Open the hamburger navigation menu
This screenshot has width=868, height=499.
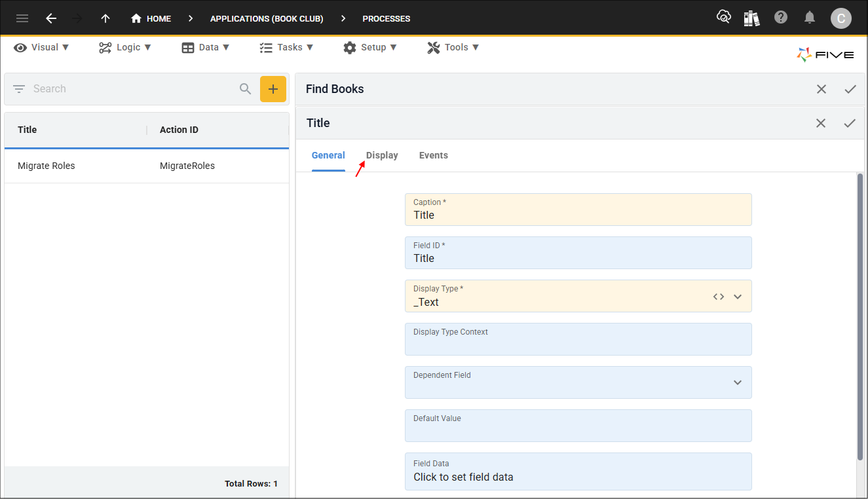point(22,18)
